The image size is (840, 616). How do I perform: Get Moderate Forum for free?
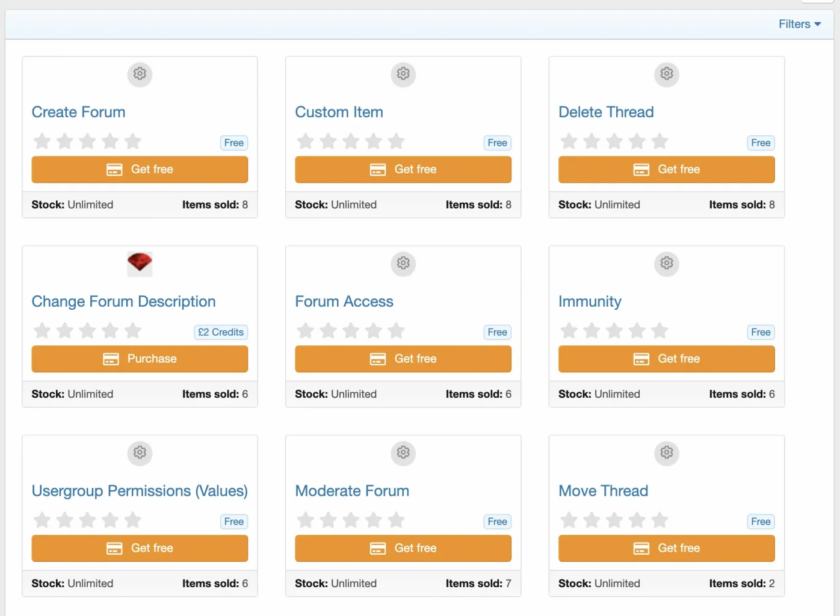[403, 549]
